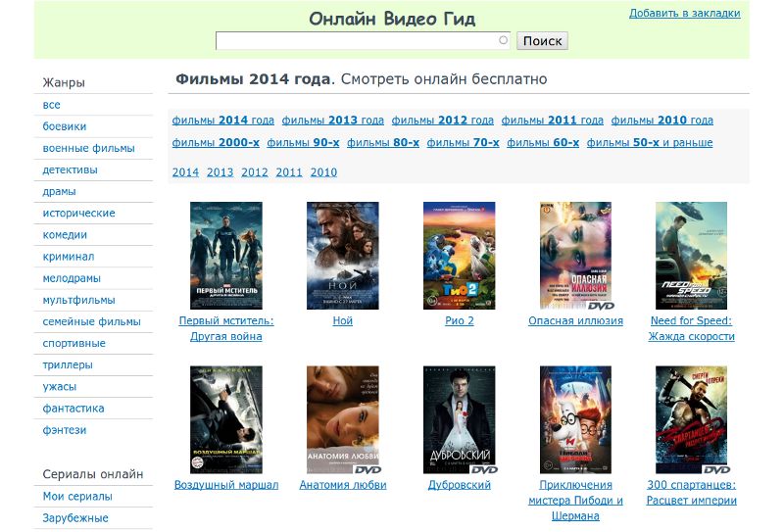Click the Рио 2 title link
The width and height of the screenshot is (784, 532).
click(x=459, y=321)
